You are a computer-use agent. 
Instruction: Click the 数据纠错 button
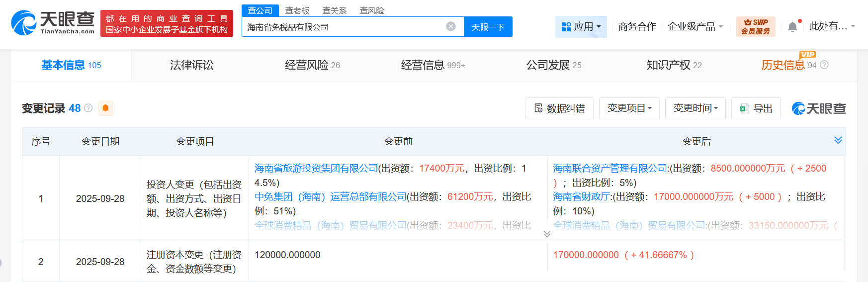click(x=559, y=108)
